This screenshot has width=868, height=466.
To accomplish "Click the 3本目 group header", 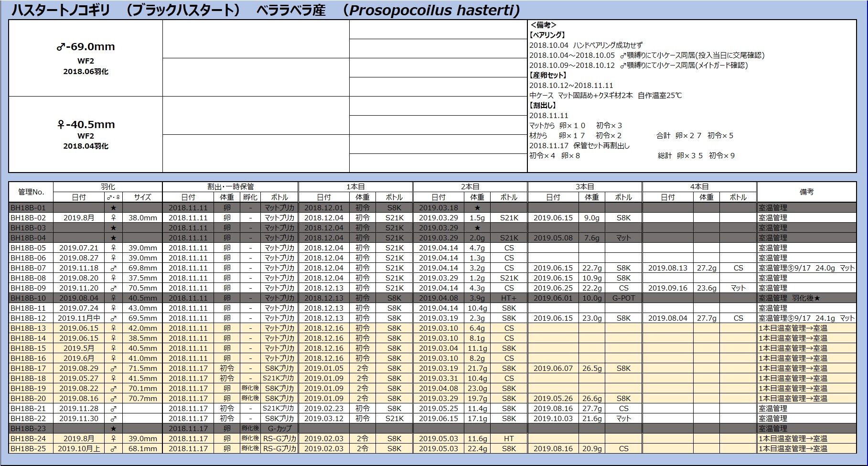I will pos(585,187).
